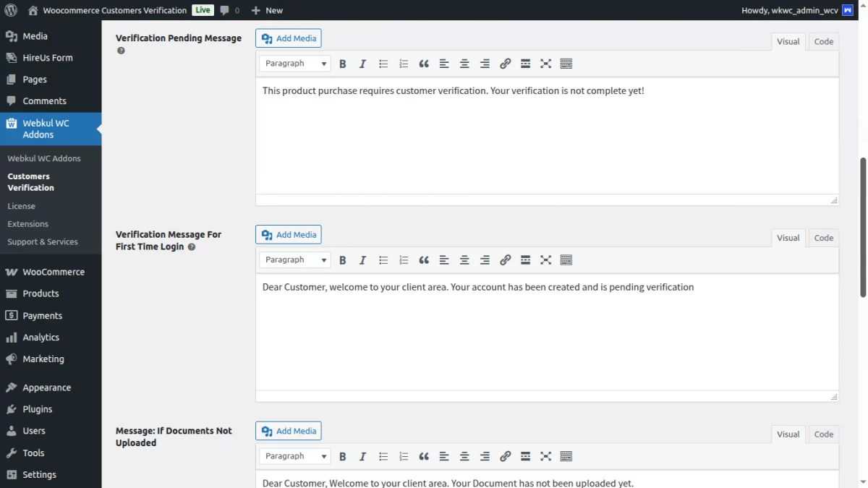Select Visual tab of Verification Pending Message editor
This screenshot has width=868, height=488.
(x=788, y=42)
